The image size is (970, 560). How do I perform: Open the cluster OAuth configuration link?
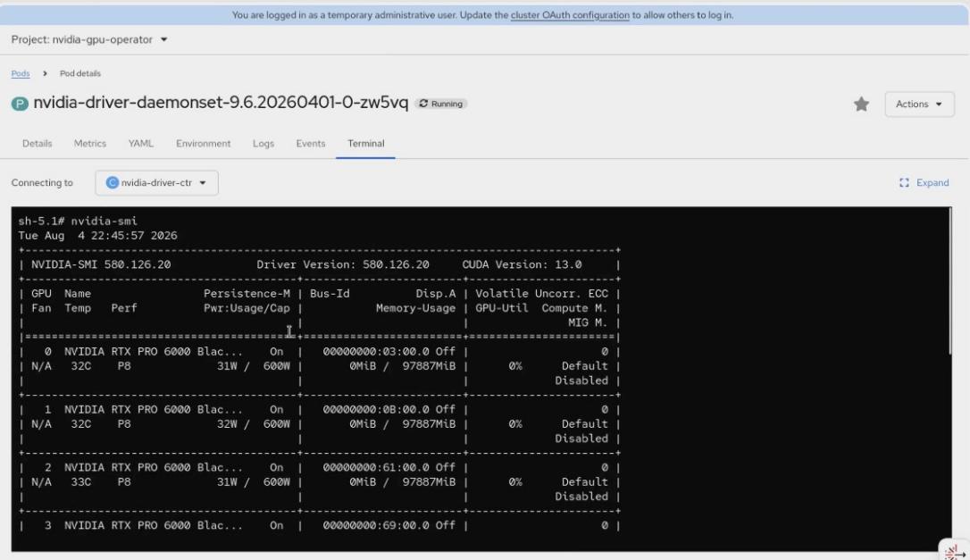pos(570,15)
